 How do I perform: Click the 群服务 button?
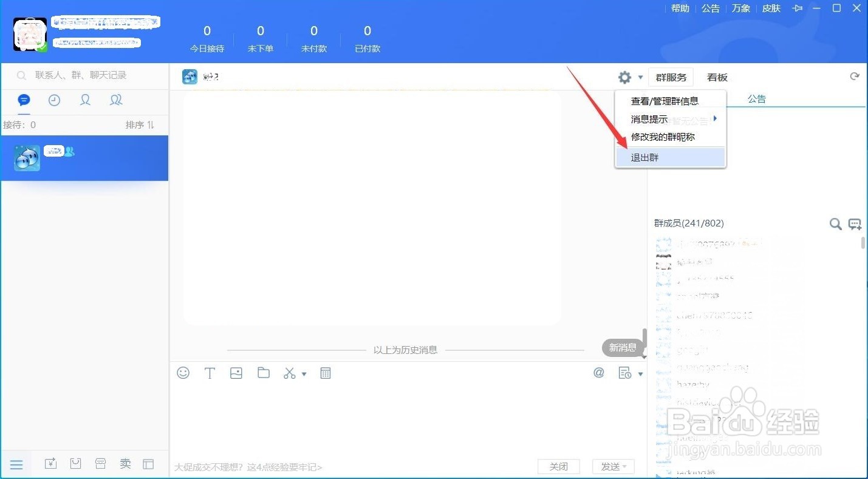click(x=671, y=76)
